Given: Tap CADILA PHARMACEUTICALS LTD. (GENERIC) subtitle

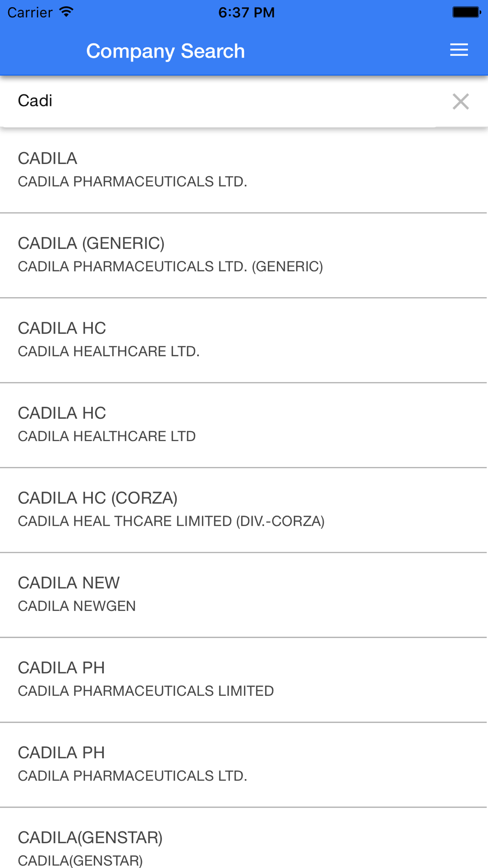Looking at the screenshot, I should 170,266.
